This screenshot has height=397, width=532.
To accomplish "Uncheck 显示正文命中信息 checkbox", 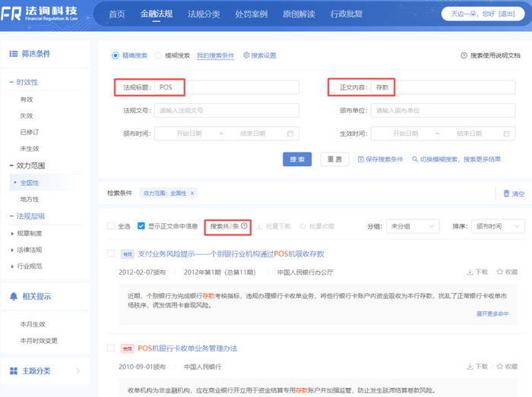I will click(141, 226).
